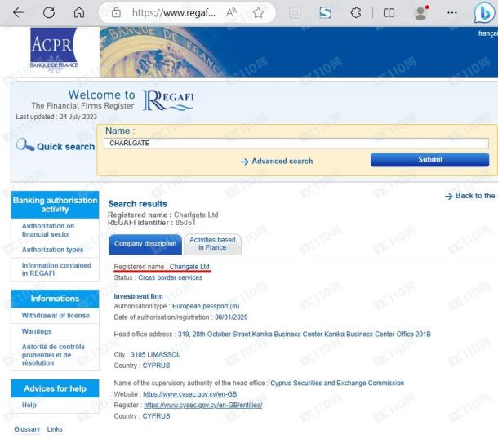The width and height of the screenshot is (498, 448).
Task: Open Withdrawal of license menu item
Action: tap(55, 316)
